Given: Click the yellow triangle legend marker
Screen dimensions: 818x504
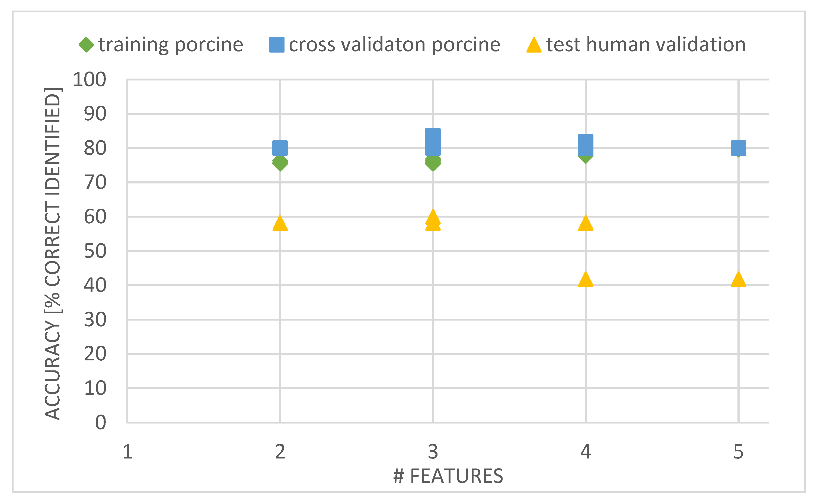Looking at the screenshot, I should pos(534,45).
